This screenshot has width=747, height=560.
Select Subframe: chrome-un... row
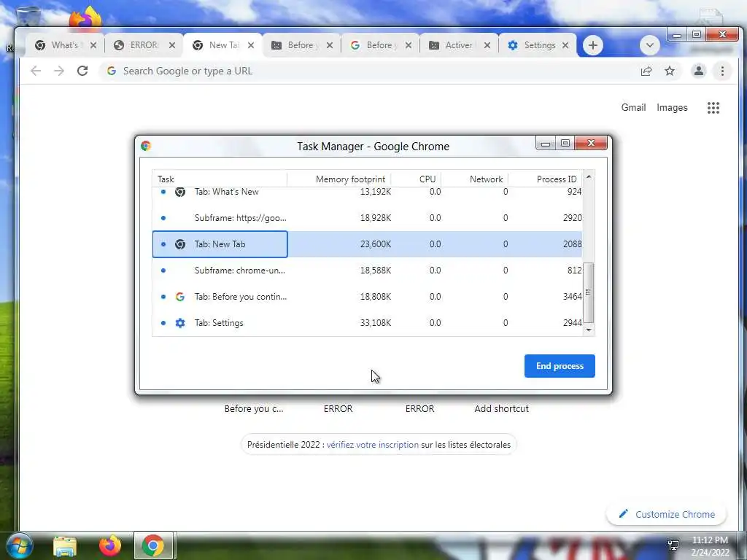coord(368,271)
